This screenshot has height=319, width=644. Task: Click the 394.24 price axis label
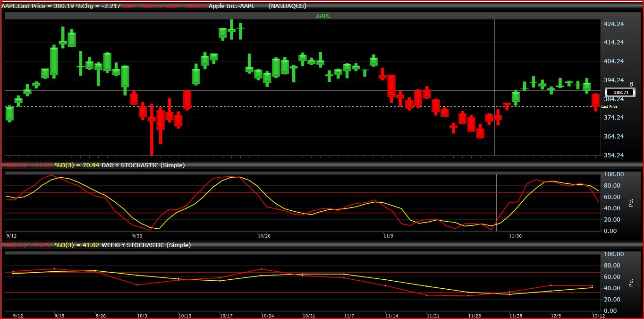[614, 80]
